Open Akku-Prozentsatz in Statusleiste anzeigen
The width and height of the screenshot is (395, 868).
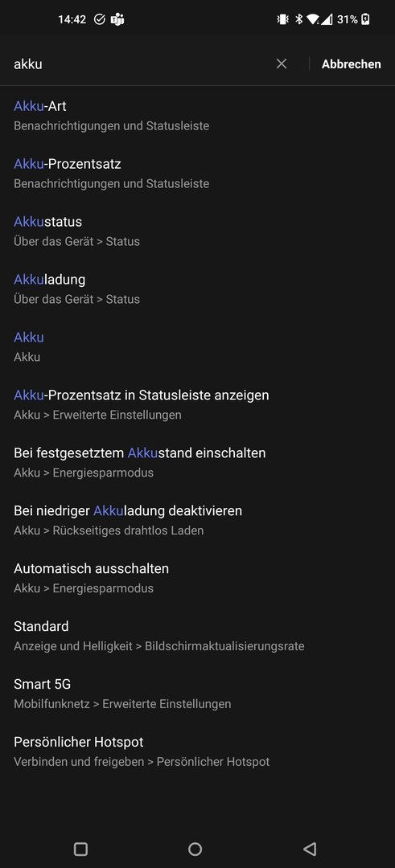pyautogui.click(x=197, y=404)
